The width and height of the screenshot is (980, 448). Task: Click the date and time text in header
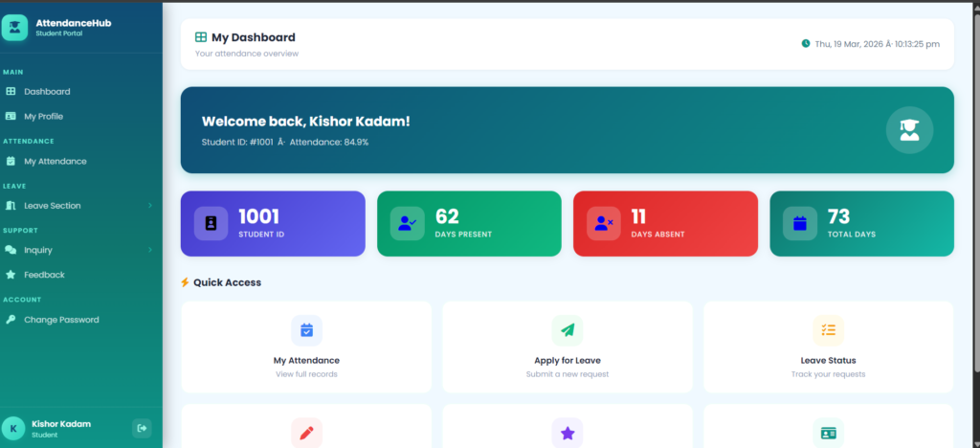(877, 44)
